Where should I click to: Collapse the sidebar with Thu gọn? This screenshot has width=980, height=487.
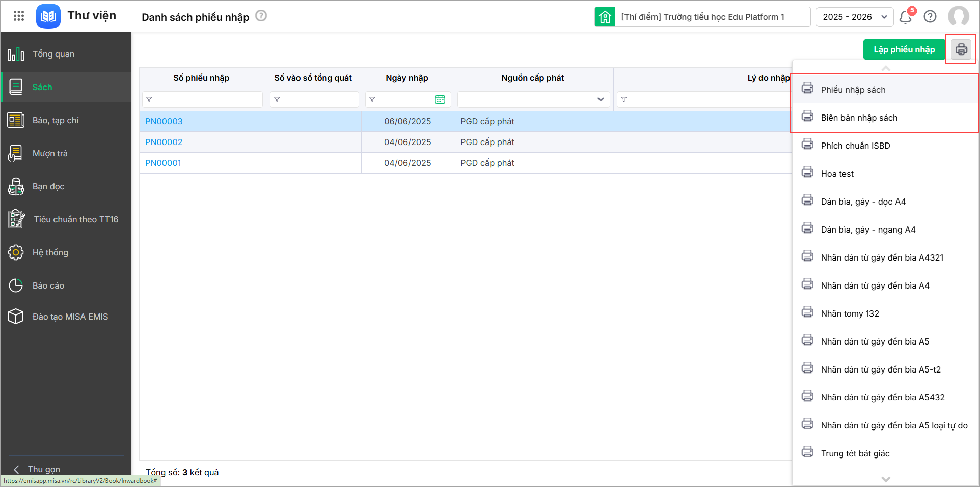pyautogui.click(x=37, y=469)
